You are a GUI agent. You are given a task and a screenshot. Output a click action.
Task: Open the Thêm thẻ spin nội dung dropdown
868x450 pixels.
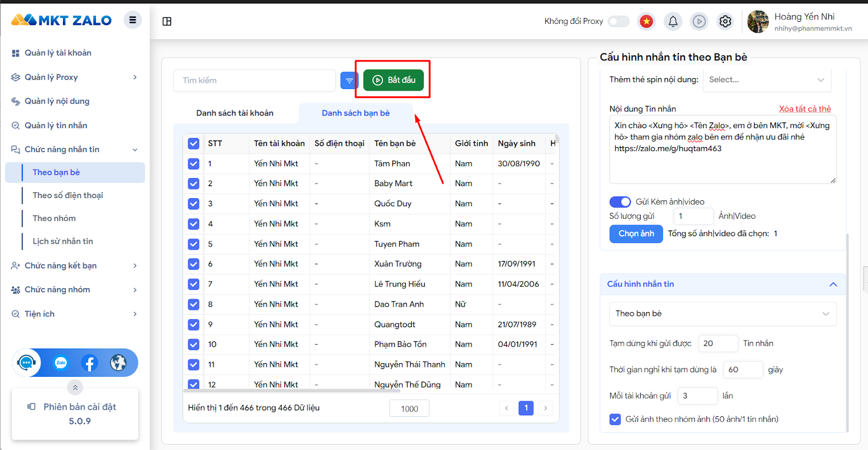767,80
